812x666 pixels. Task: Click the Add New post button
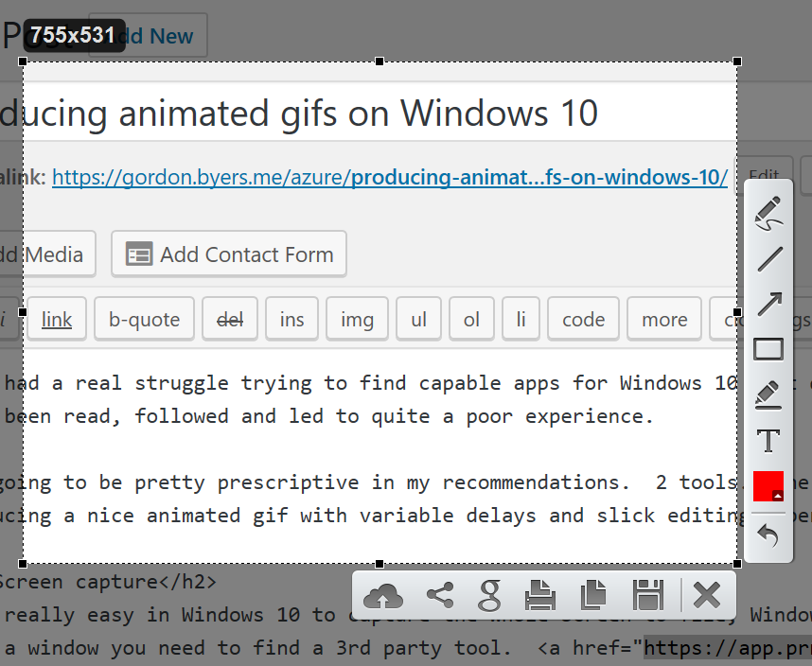point(148,35)
